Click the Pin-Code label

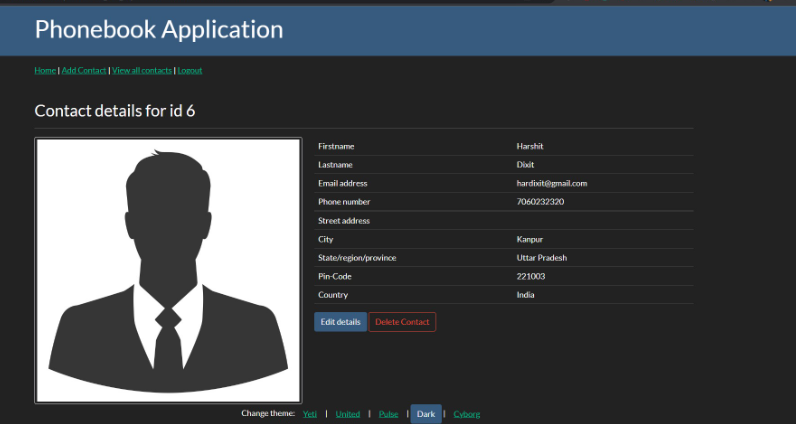tap(335, 276)
